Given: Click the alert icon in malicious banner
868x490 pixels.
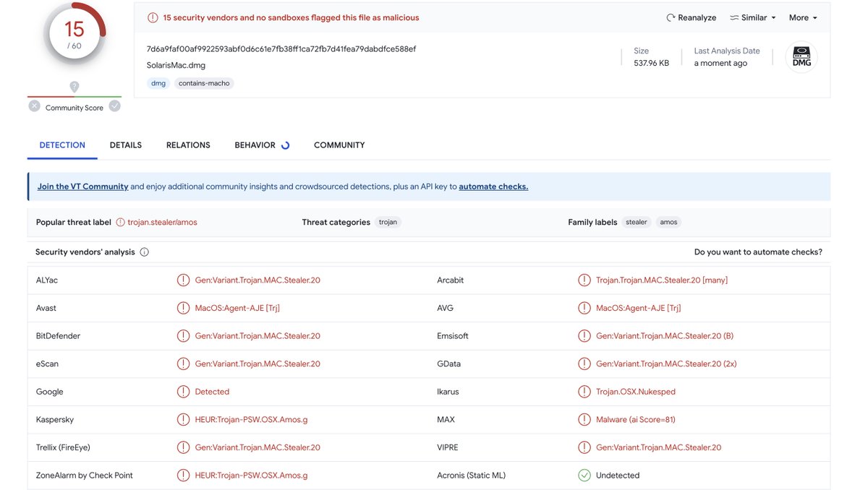Looking at the screenshot, I should click(153, 17).
